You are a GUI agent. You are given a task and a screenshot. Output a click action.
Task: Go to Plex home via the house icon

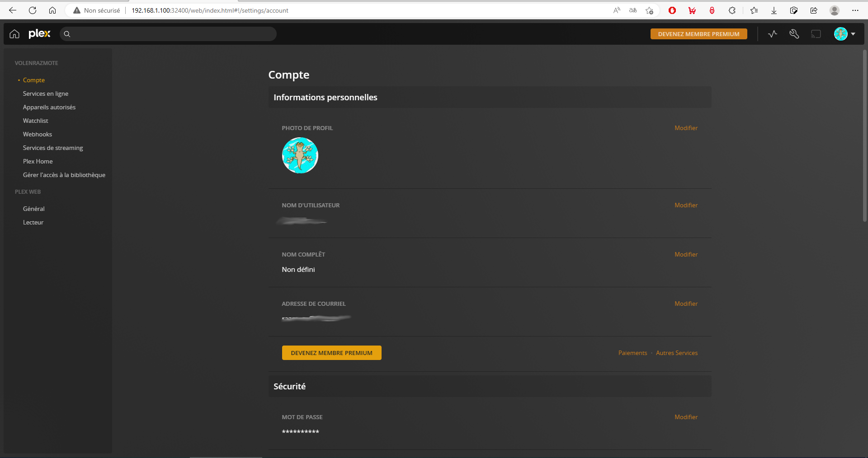point(14,34)
